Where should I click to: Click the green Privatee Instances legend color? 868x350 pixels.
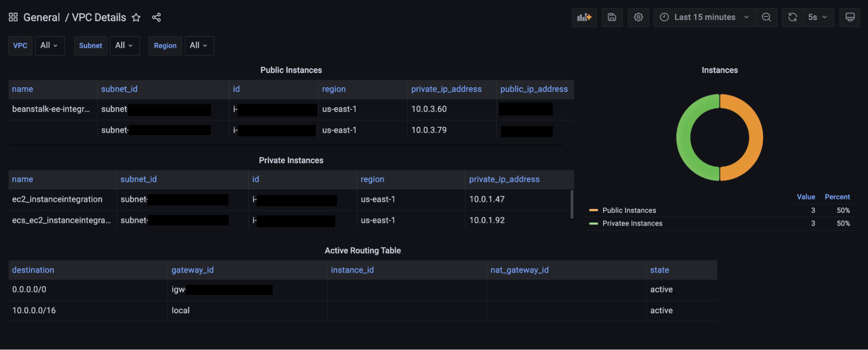pyautogui.click(x=593, y=223)
